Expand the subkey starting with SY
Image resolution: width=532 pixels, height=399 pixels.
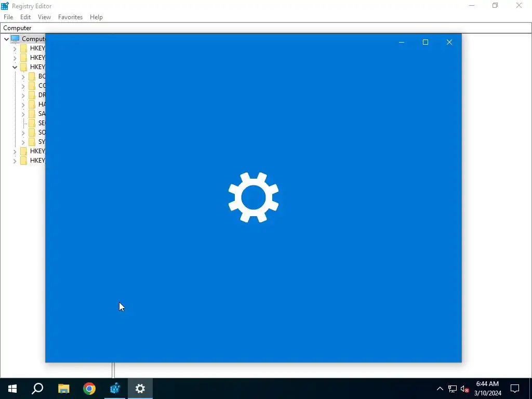pyautogui.click(x=23, y=142)
